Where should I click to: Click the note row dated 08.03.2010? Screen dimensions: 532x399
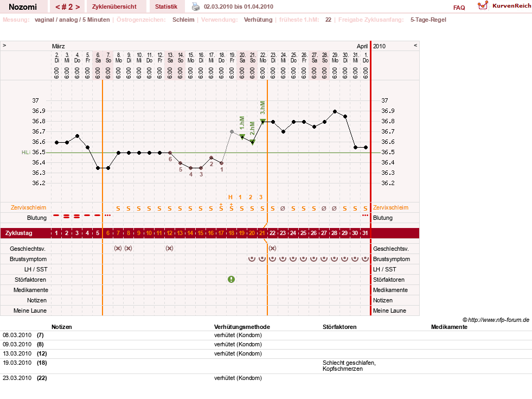click(x=266, y=335)
